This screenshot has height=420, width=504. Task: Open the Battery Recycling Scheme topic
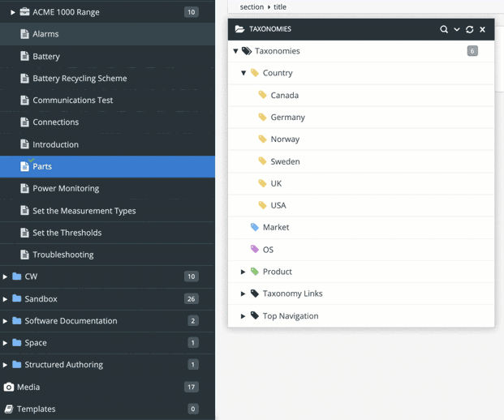click(x=80, y=79)
